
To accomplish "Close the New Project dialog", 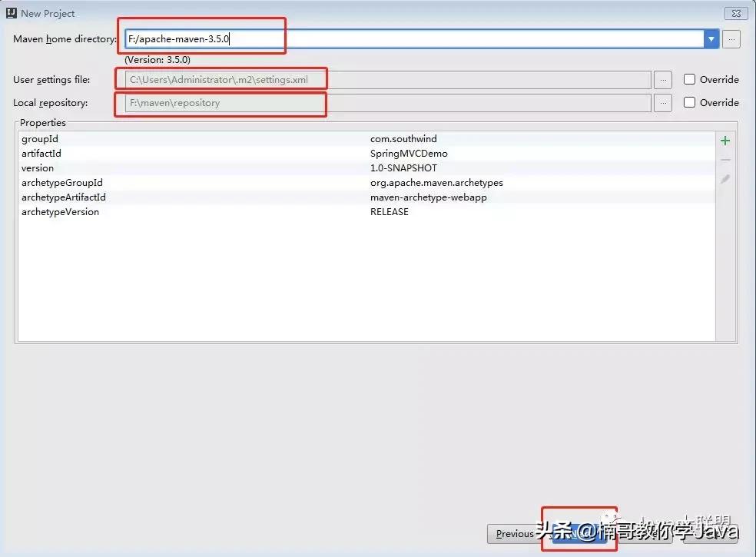I will tap(736, 12).
